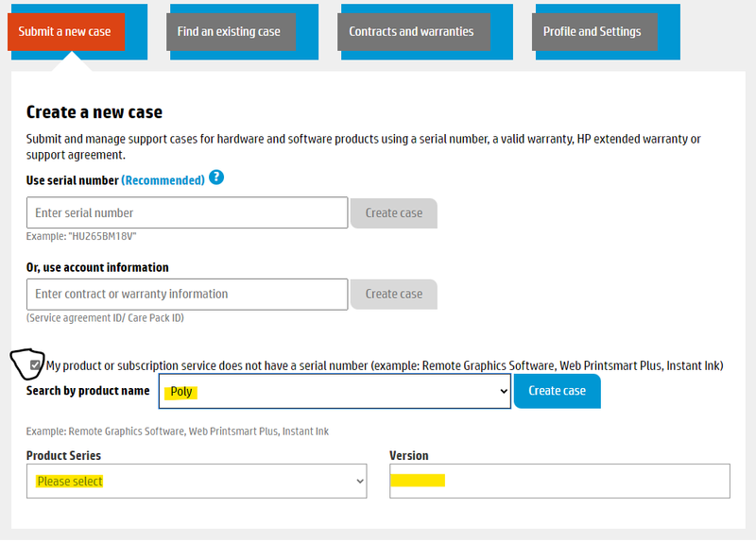
Task: Switch to Find an existing case tab
Action: 231,32
